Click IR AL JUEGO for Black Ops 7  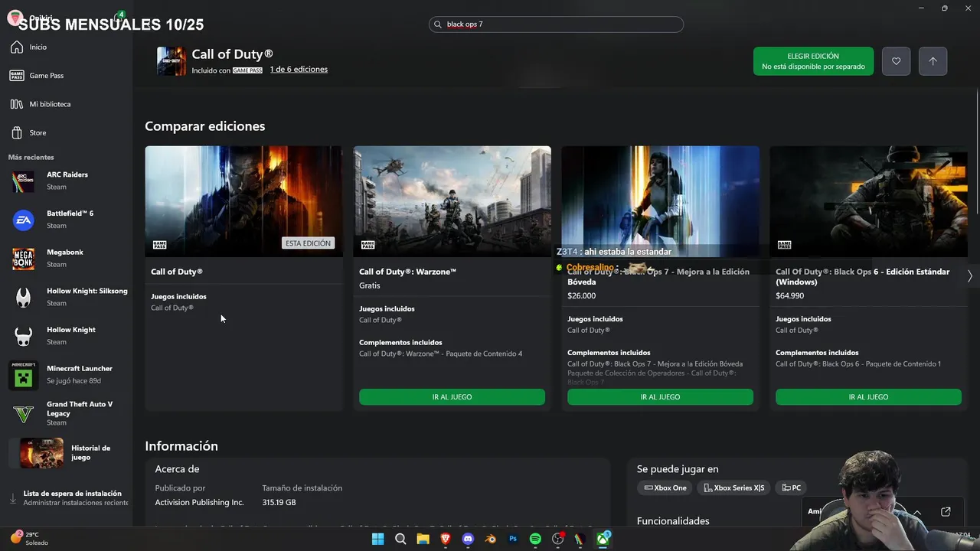[660, 397]
